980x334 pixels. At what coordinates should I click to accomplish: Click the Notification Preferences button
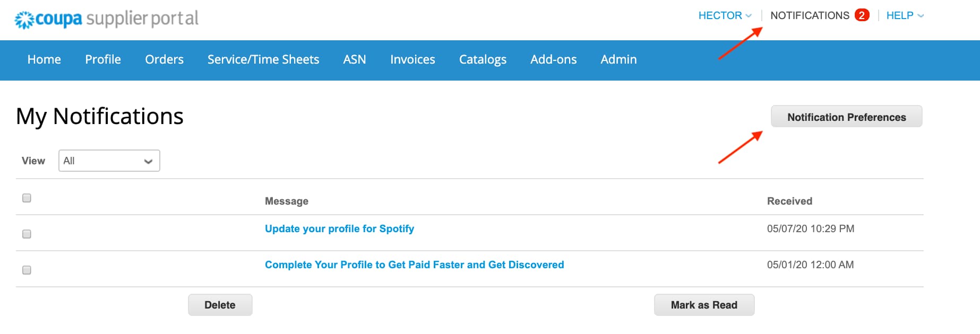point(846,117)
